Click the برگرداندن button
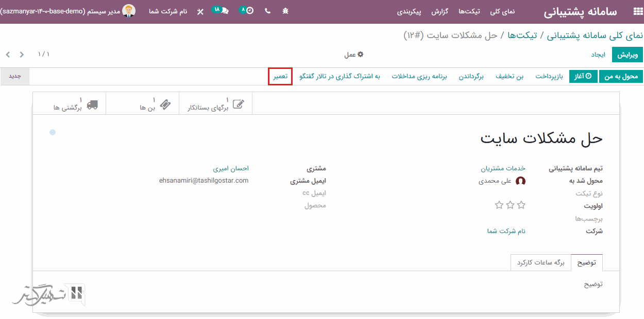 coord(471,77)
